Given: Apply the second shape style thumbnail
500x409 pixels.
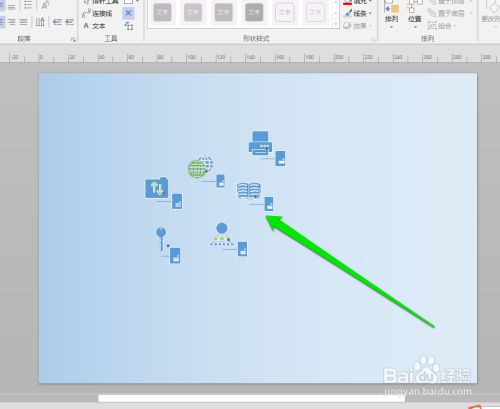Looking at the screenshot, I should [193, 13].
